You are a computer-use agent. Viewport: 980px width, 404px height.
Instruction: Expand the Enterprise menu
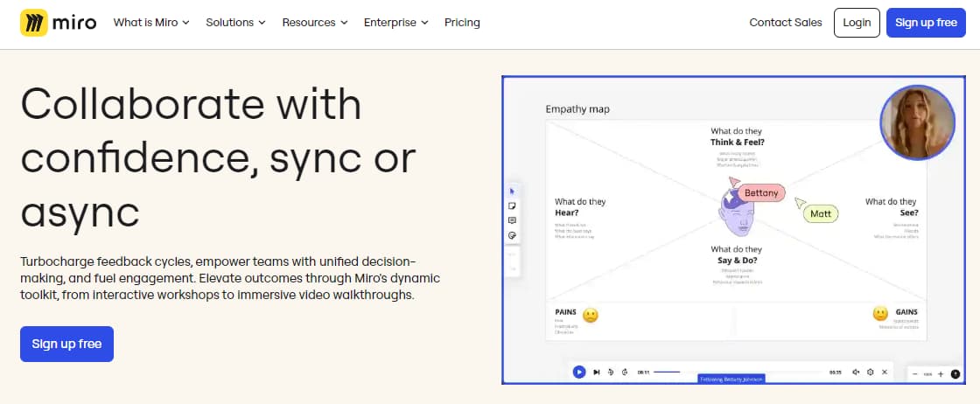pos(396,23)
